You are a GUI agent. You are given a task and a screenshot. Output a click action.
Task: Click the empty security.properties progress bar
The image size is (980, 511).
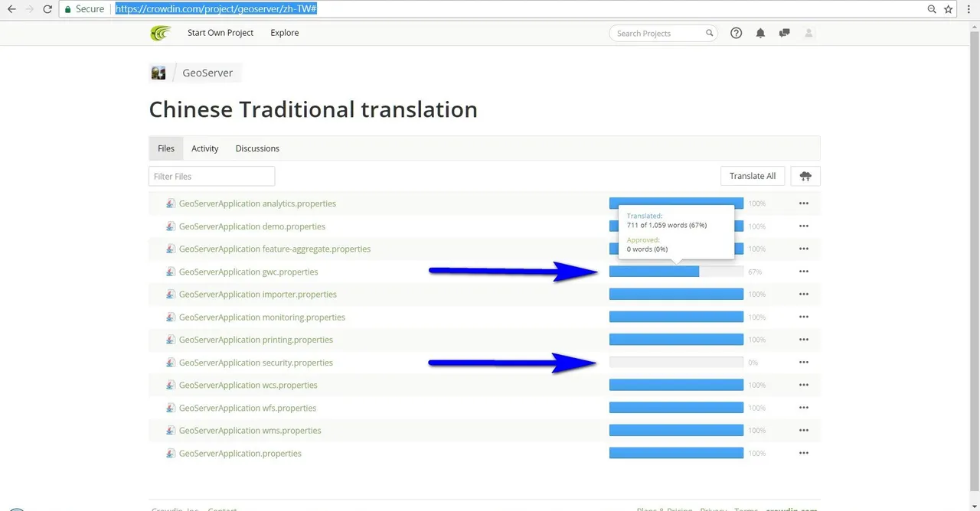coord(676,363)
